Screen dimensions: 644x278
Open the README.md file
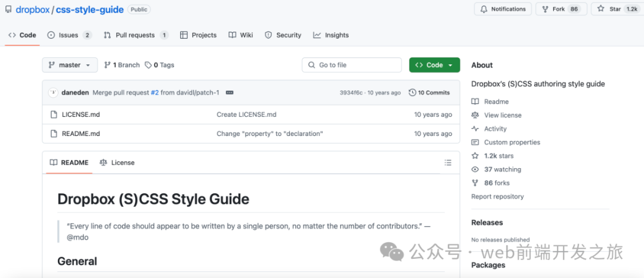(80, 134)
